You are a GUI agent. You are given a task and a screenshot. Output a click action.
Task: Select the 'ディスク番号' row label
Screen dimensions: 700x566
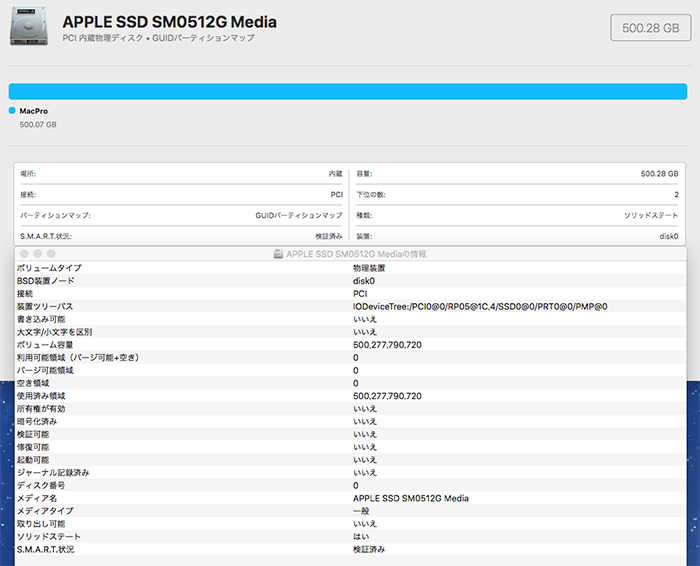[x=41, y=485]
